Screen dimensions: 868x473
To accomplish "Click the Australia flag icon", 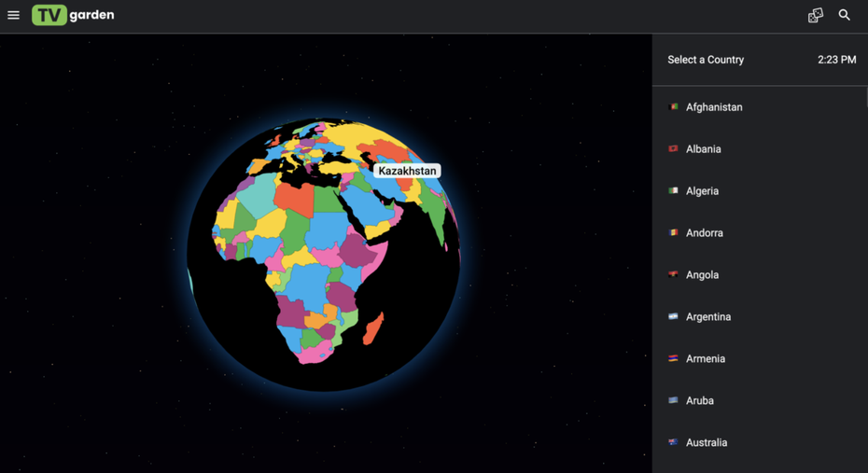I will [673, 442].
